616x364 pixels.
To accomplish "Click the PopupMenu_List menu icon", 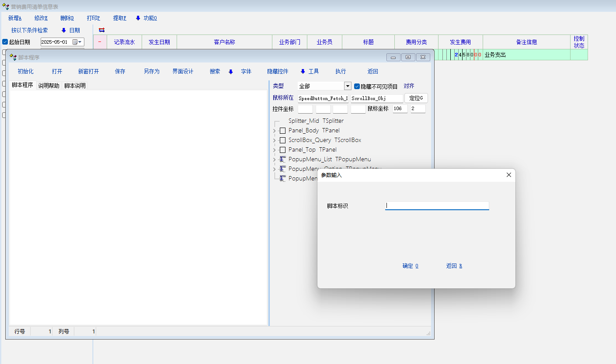I will click(283, 159).
